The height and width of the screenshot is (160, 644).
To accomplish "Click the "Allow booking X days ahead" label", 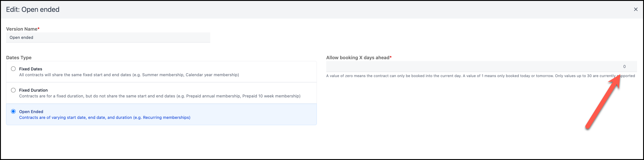I will point(358,58).
